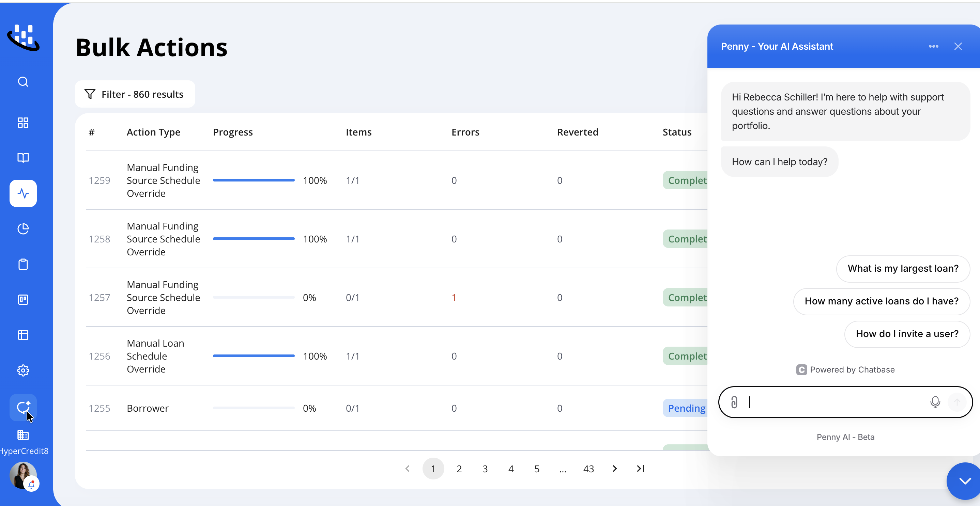Go to page 5
Viewport: 980px width, 506px height.
(536, 468)
